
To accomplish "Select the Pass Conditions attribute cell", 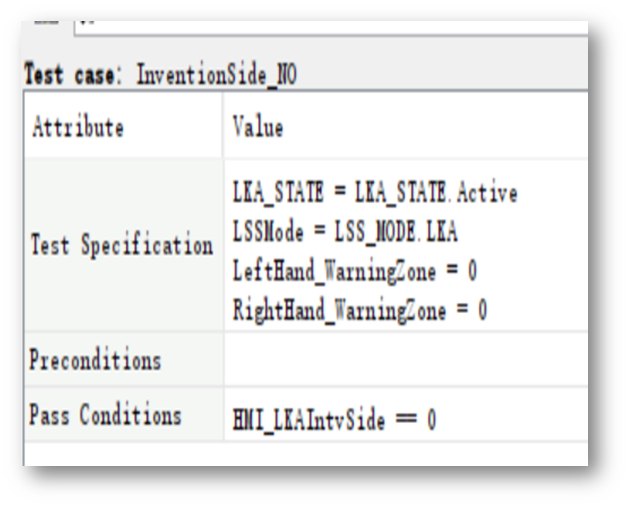I will (107, 415).
